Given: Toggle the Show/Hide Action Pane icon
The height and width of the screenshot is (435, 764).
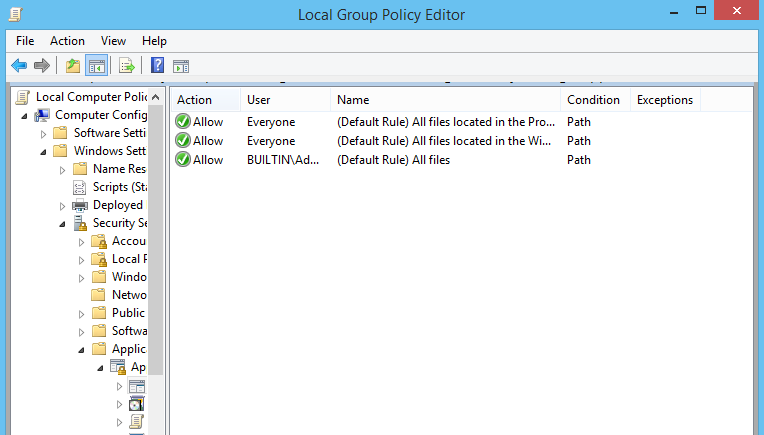Looking at the screenshot, I should click(x=181, y=66).
